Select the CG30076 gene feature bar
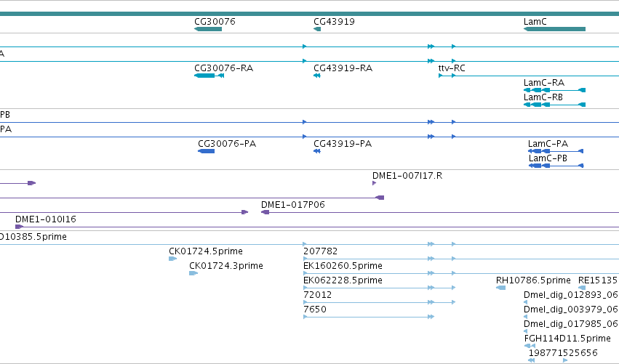 click(x=208, y=29)
